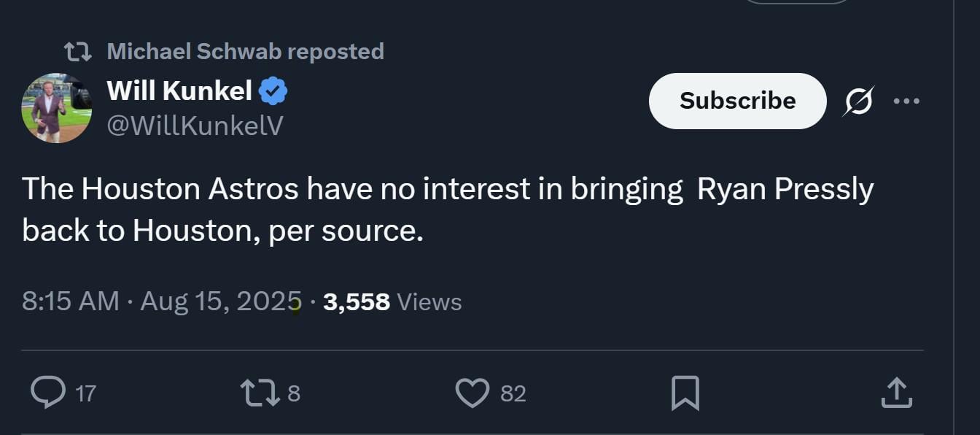Like the tweet about Ryan Pressly

[x=472, y=393]
